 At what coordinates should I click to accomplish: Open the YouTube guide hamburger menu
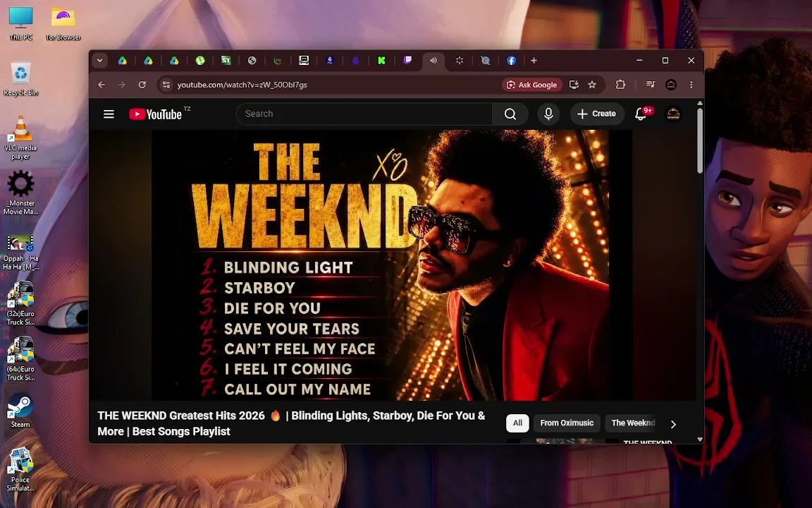(x=109, y=114)
